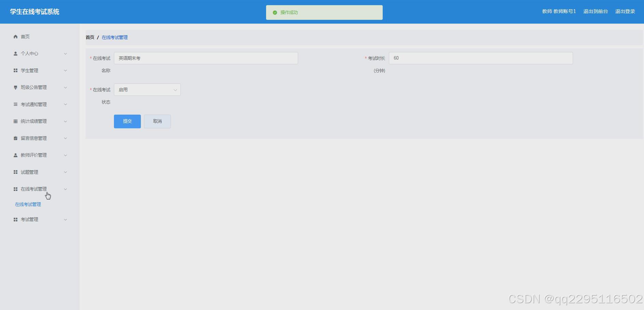The width and height of the screenshot is (644, 310).
Task: Click 退出登录 in the header
Action: (x=625, y=12)
